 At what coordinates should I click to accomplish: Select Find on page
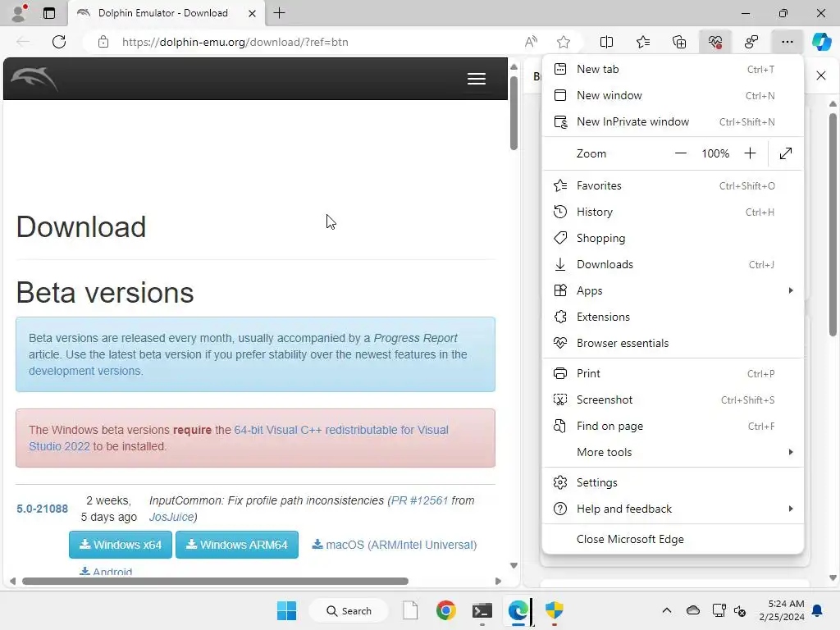(673, 427)
